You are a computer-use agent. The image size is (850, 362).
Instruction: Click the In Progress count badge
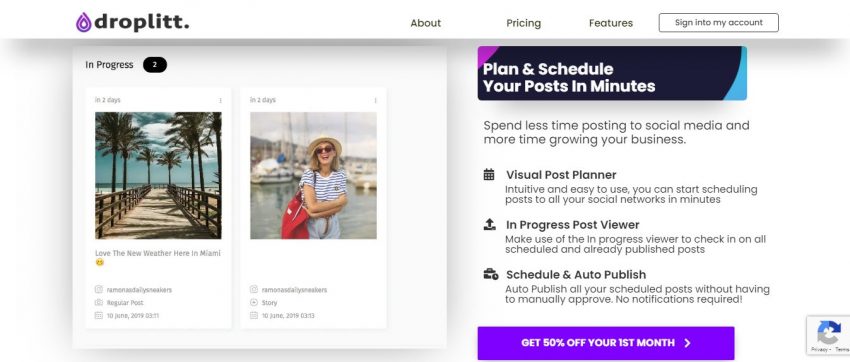(155, 65)
